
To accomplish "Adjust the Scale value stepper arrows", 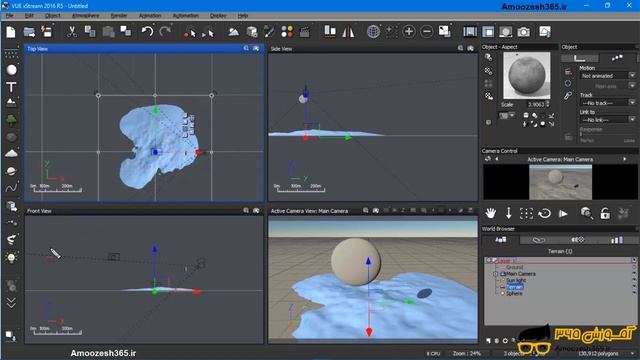I will pos(548,105).
